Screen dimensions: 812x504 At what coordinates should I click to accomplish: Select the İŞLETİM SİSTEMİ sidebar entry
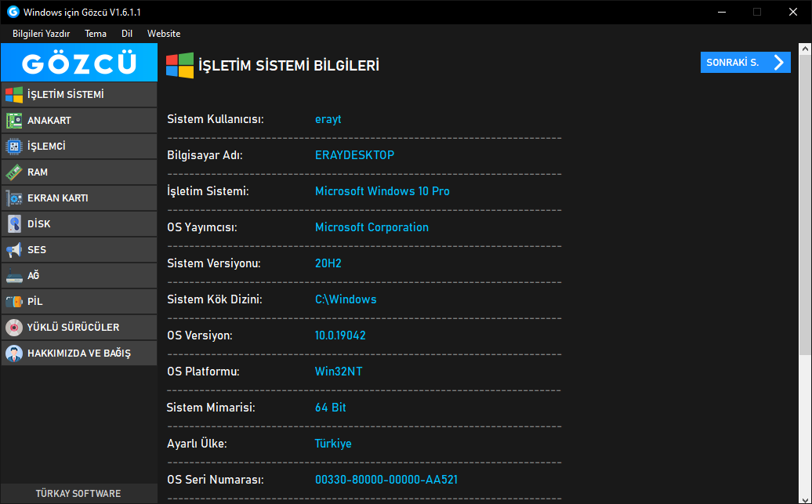(79, 95)
